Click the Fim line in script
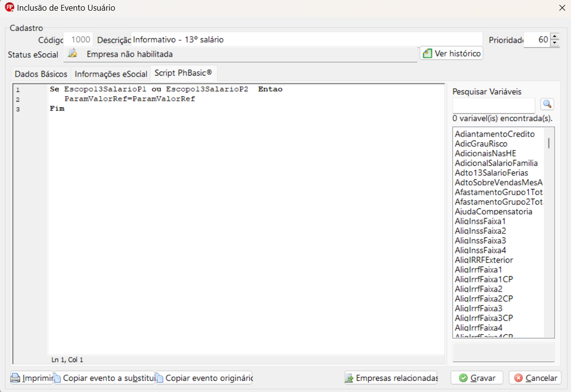Screen dimensions: 571x392 click(x=57, y=109)
